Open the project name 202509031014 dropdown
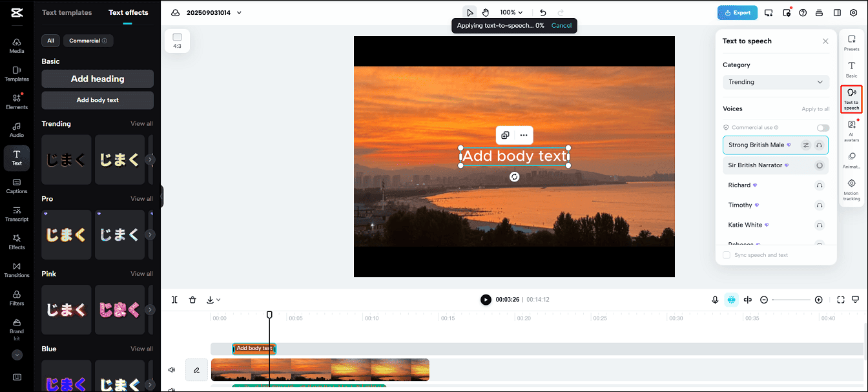This screenshot has width=868, height=392. tap(214, 12)
